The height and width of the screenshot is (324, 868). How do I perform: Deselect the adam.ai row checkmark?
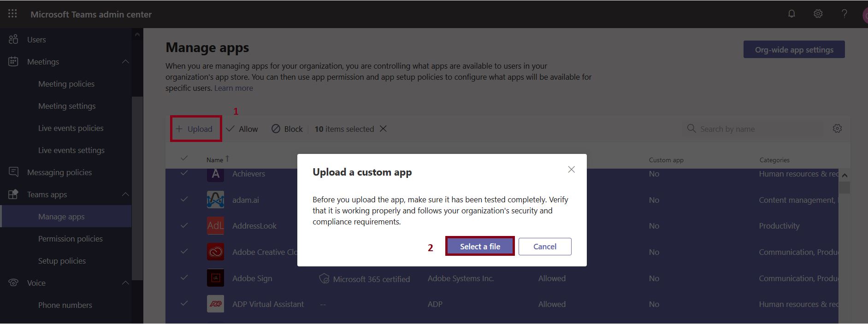(184, 199)
